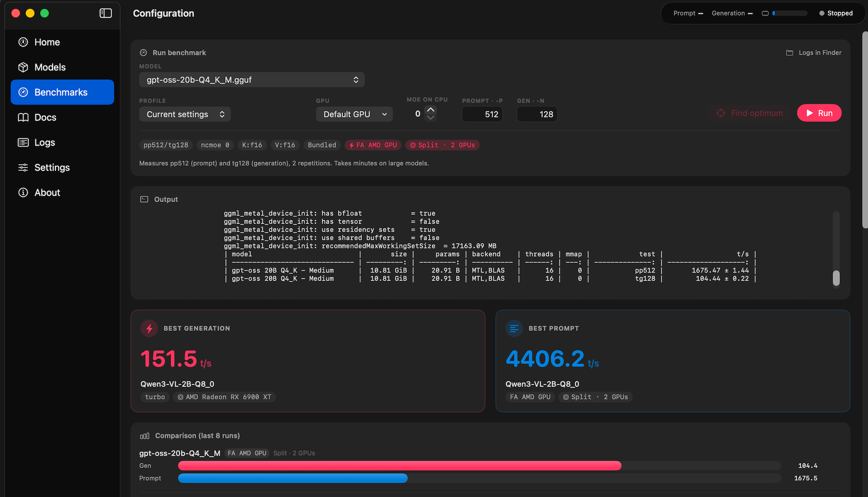Open Logs in Finder
Image resolution: width=868 pixels, height=497 pixels.
click(x=814, y=53)
